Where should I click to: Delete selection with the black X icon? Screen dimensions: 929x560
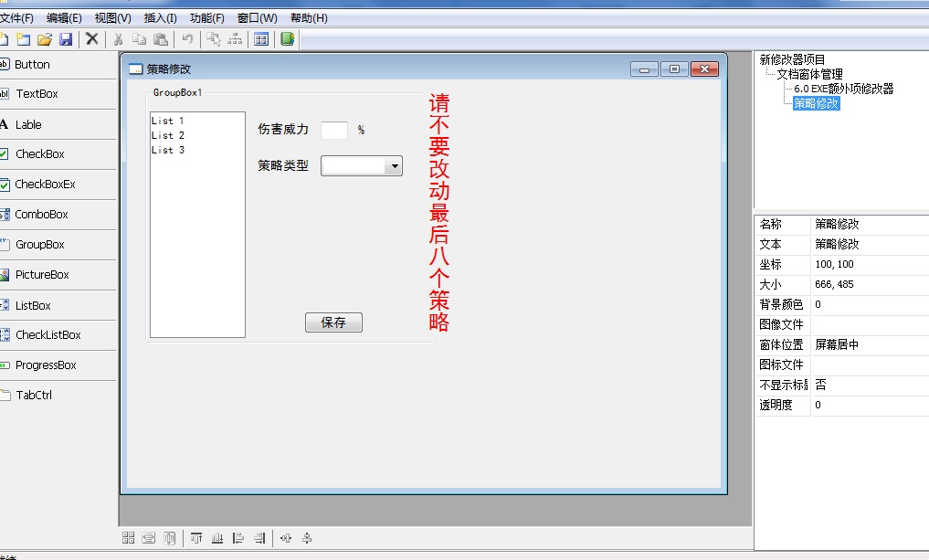[x=92, y=39]
